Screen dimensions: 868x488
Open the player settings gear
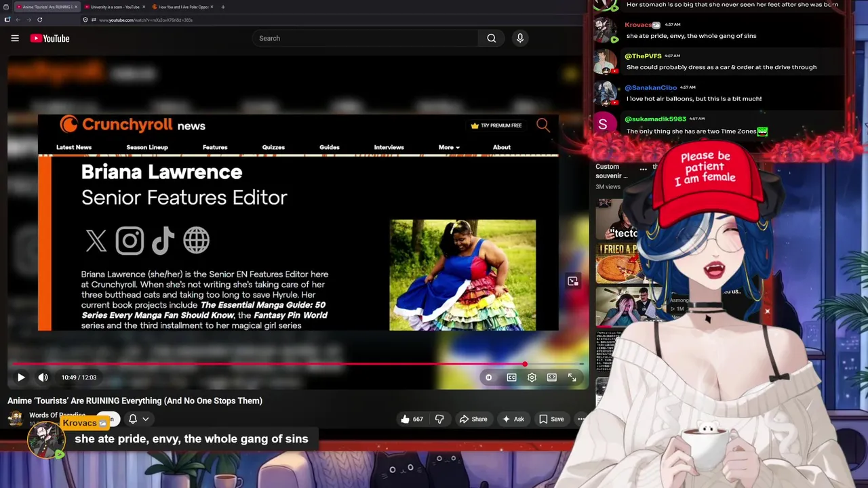(532, 378)
